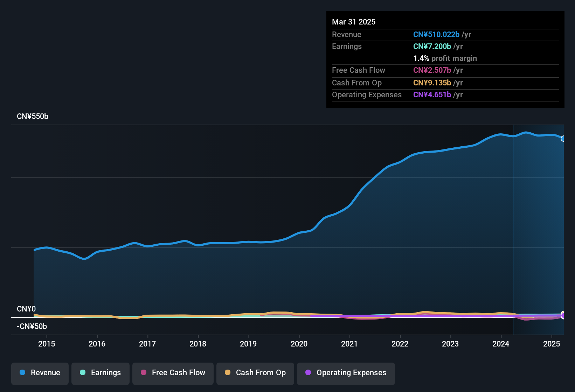Click the teal Earnings dot icon in legend

tap(83, 373)
